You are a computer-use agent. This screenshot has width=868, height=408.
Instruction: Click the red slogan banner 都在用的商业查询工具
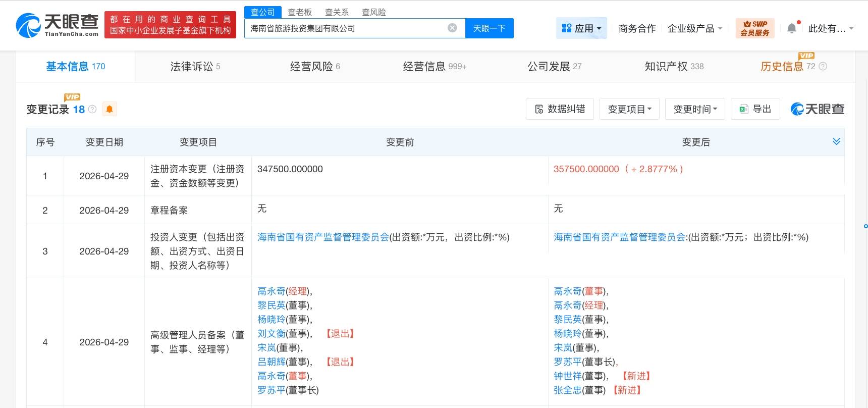click(170, 25)
